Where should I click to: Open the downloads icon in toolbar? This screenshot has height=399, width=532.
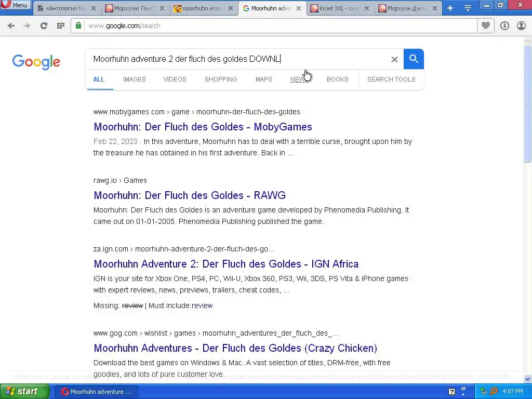click(504, 26)
